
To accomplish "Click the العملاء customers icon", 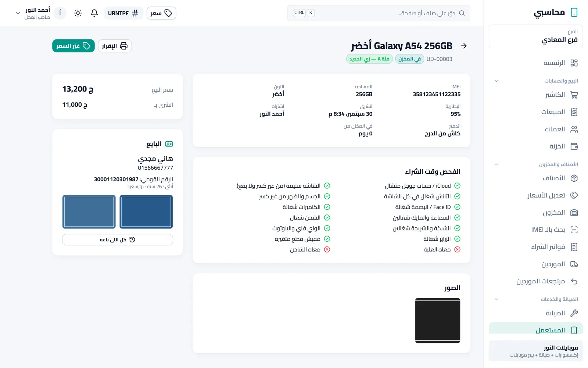I will (x=574, y=129).
